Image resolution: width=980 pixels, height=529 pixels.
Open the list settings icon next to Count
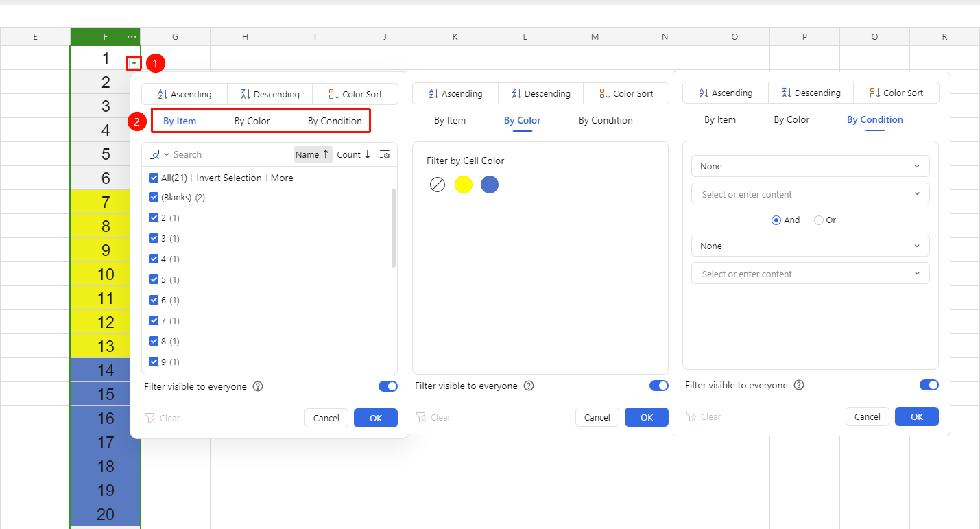pos(385,154)
